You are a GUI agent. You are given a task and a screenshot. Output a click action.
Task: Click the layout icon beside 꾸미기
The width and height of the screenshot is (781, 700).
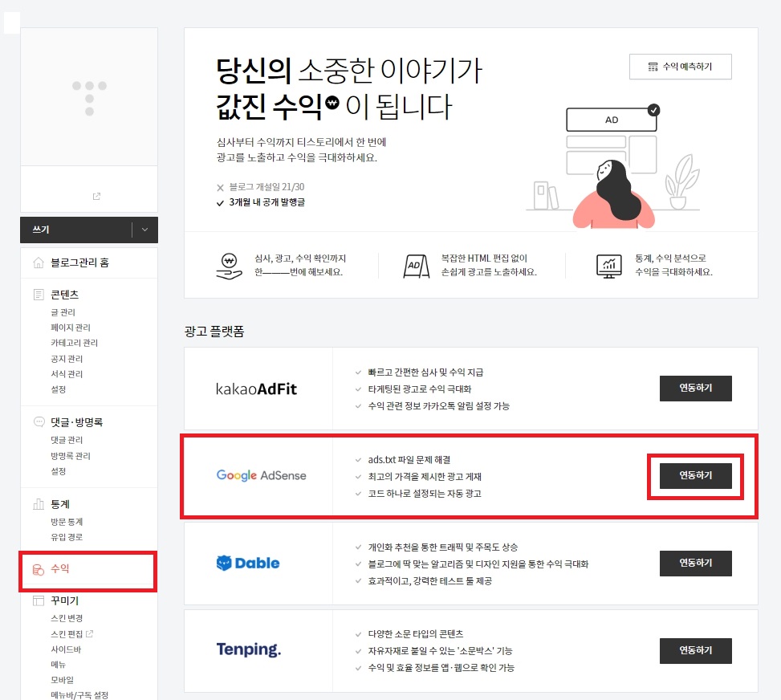39,600
